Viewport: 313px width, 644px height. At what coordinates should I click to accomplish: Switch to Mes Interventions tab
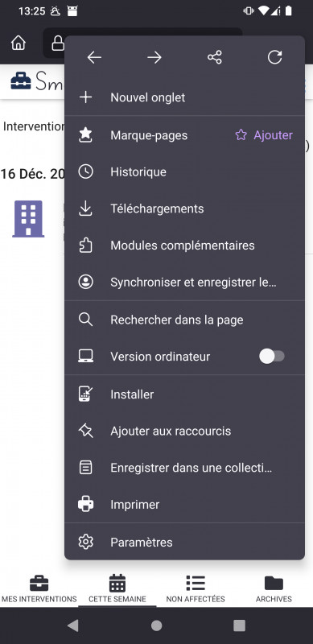coord(39,588)
